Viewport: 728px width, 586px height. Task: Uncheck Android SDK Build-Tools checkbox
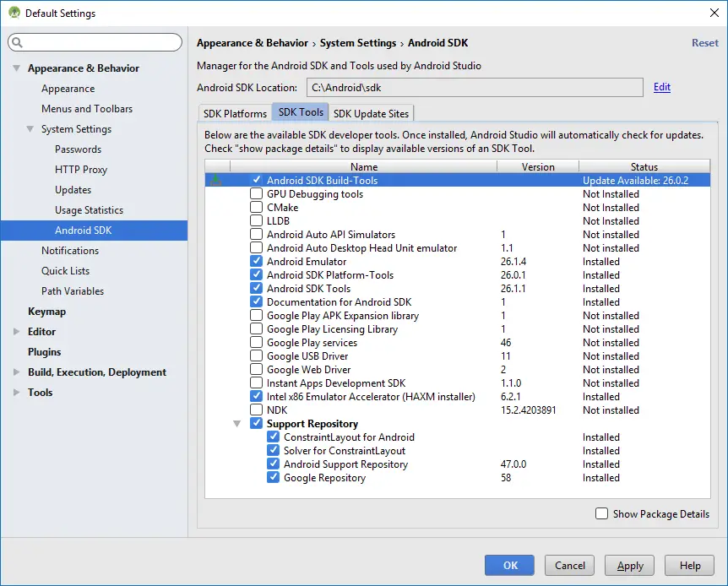coord(256,180)
